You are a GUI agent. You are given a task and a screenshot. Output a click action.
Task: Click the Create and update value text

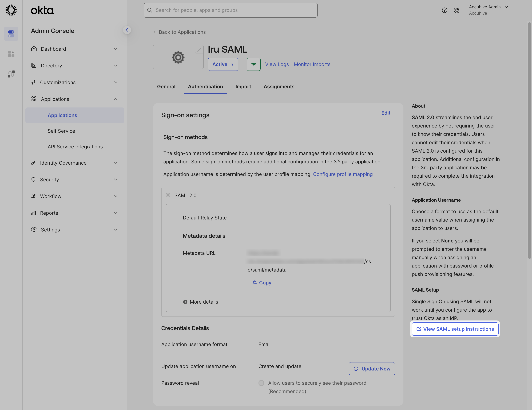280,366
